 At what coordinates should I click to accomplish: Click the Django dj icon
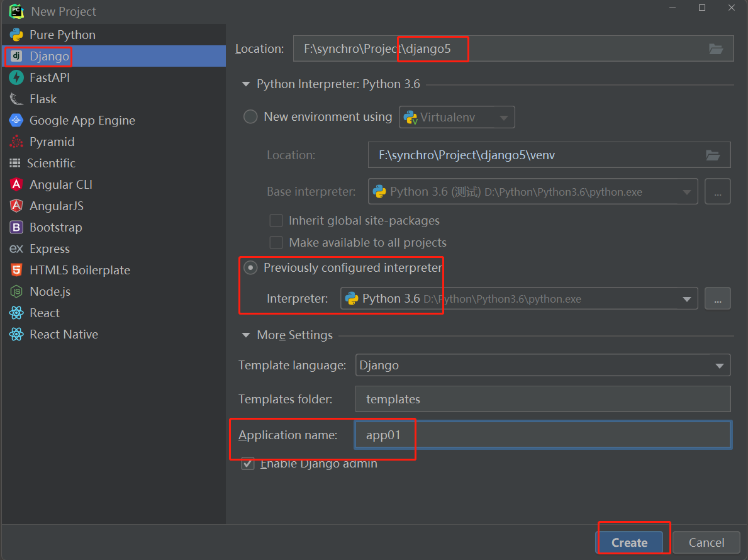(16, 56)
